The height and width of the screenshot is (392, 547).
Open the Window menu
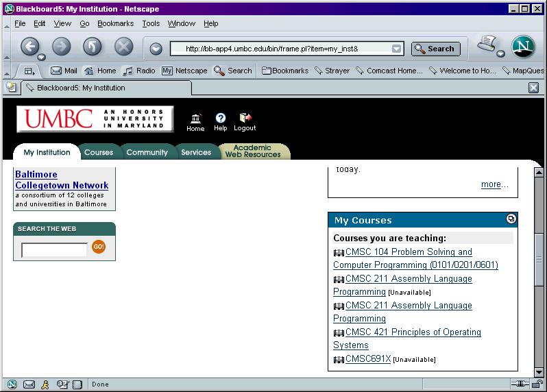click(182, 23)
